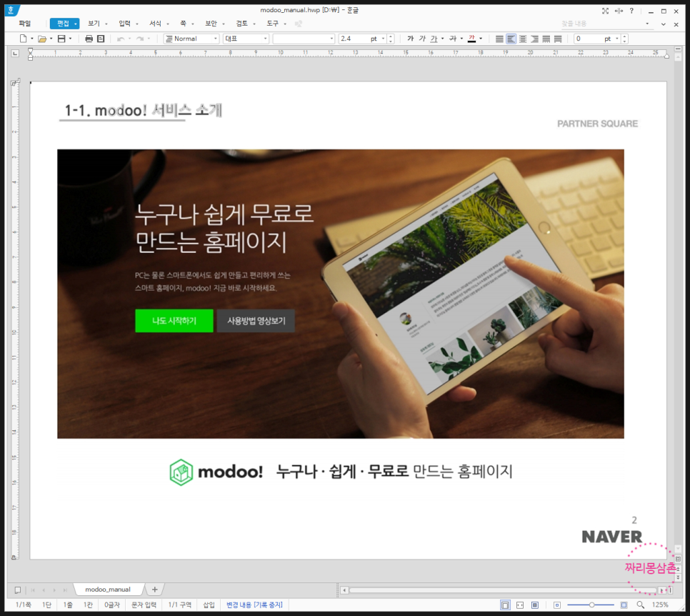Select the modoo_manual document tab
The image size is (690, 616).
pos(108,590)
